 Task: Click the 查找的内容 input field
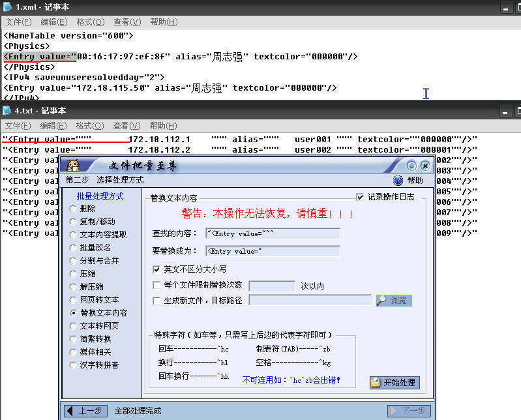pyautogui.click(x=273, y=233)
